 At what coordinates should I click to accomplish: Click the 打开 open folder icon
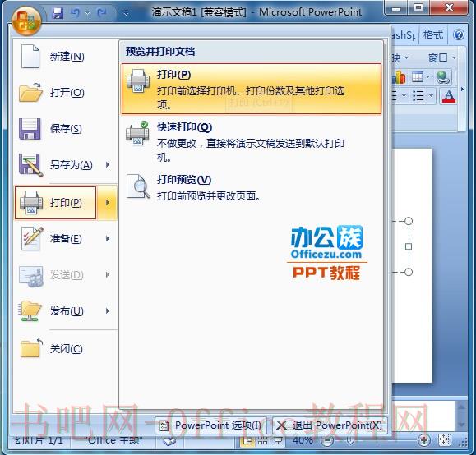click(30, 92)
